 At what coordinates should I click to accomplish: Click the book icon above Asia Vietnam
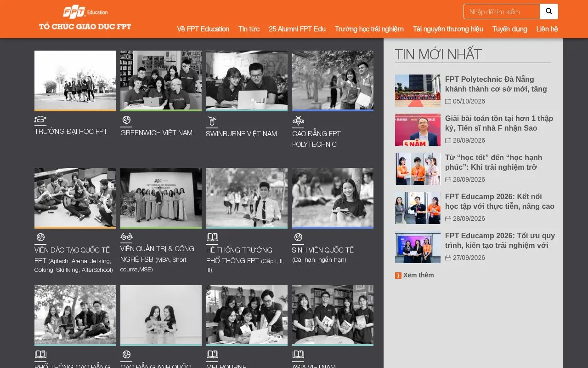pos(298,355)
